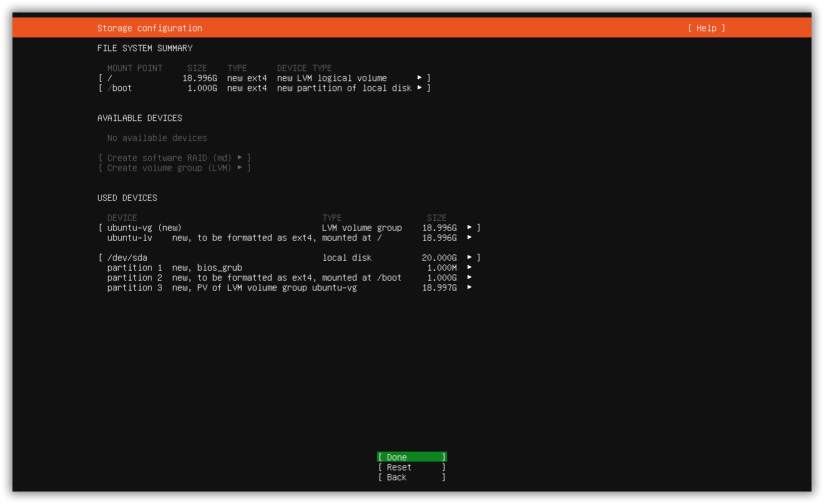824x504 pixels.
Task: Select the ubuntu-vg (new) device row
Action: 290,228
